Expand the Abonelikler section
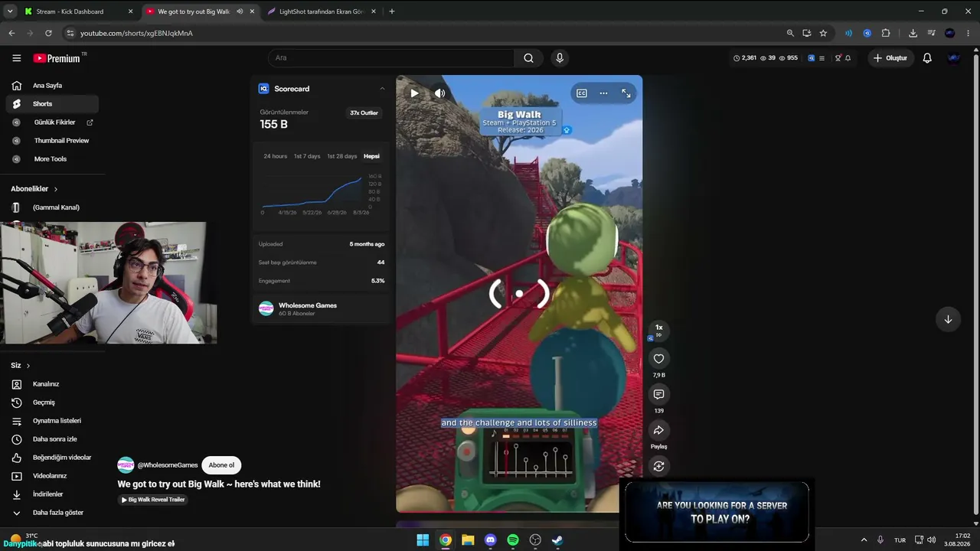Screen dimensions: 980x551 (x=34, y=189)
